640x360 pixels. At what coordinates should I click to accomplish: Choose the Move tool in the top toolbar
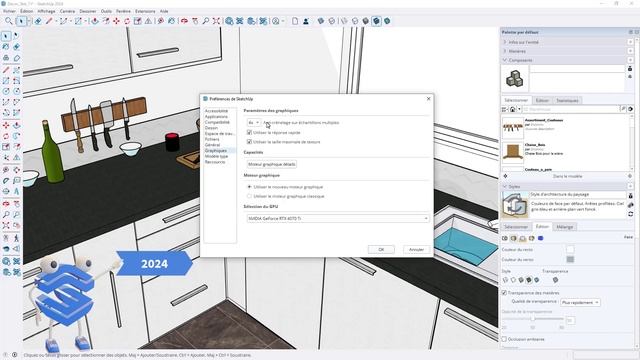click(x=116, y=21)
